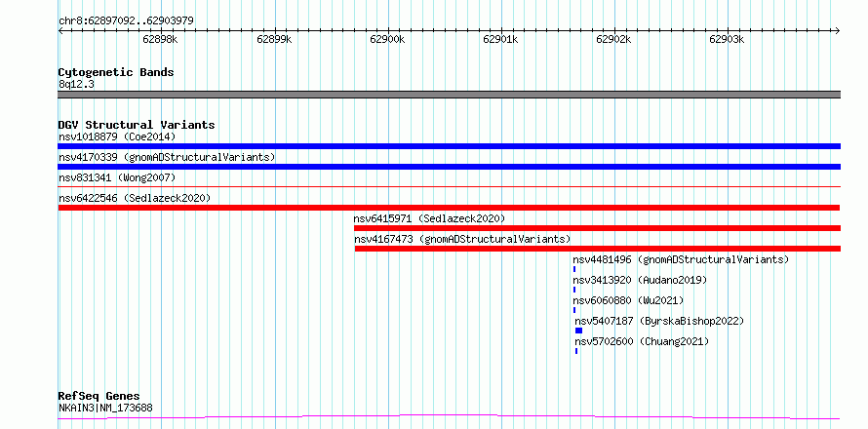Open the nsv4170339 (gnomADStructuralVariants) label
Viewport: 868px width, 429px height.
click(x=167, y=157)
